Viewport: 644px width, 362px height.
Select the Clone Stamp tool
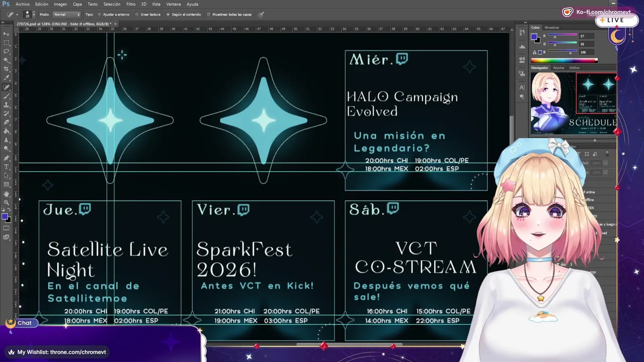(7, 105)
